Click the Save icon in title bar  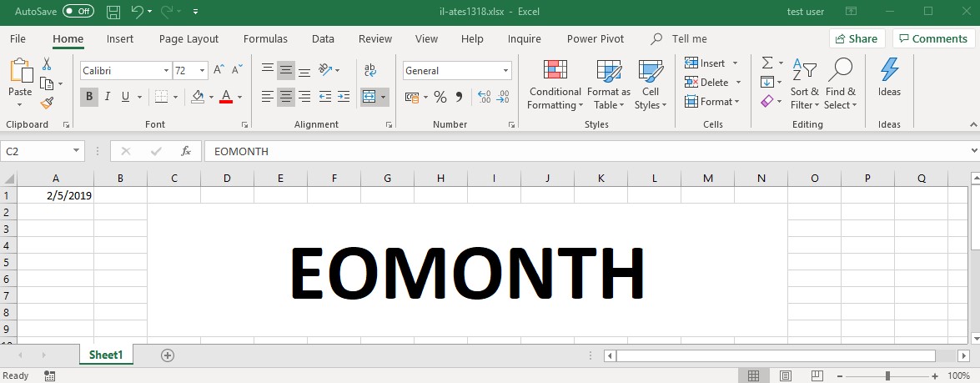click(x=114, y=12)
